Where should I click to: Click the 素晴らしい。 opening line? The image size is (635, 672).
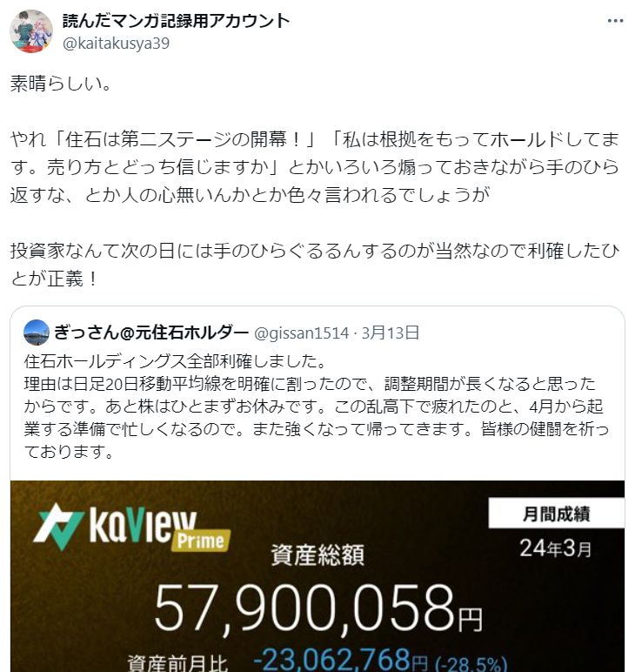point(61,84)
